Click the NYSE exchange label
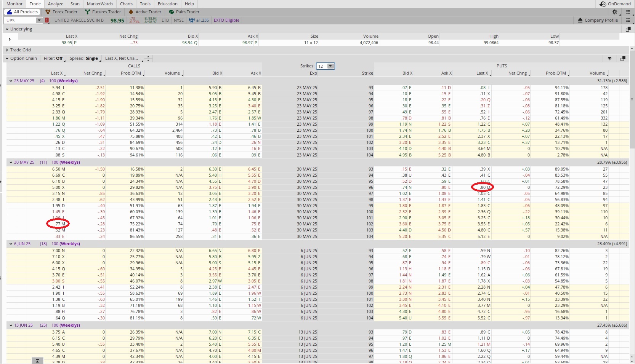 pyautogui.click(x=179, y=20)
